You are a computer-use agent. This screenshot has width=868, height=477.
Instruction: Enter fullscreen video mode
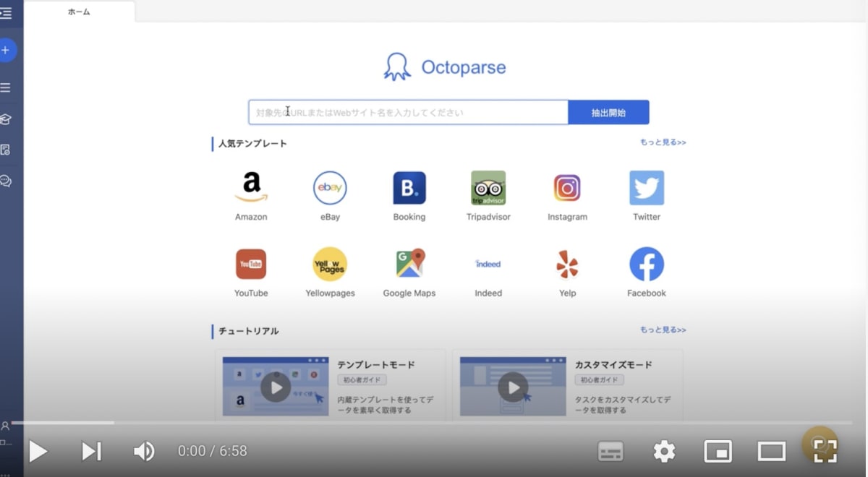point(825,452)
